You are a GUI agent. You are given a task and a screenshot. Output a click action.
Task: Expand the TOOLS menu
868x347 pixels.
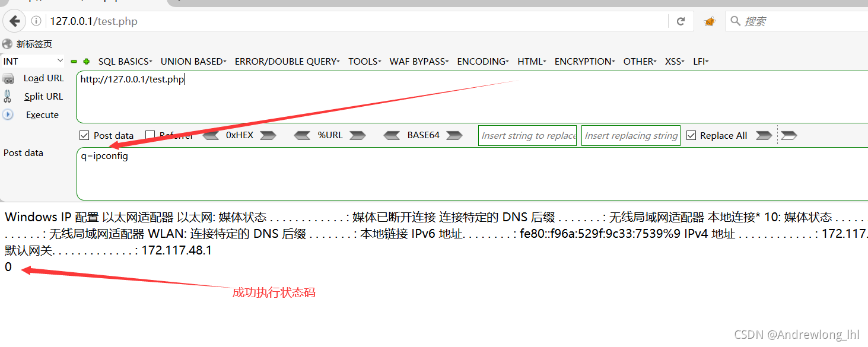coord(365,61)
